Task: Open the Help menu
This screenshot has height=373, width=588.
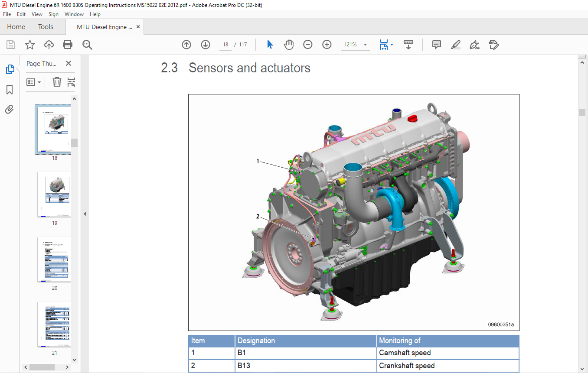Action: coord(95,14)
